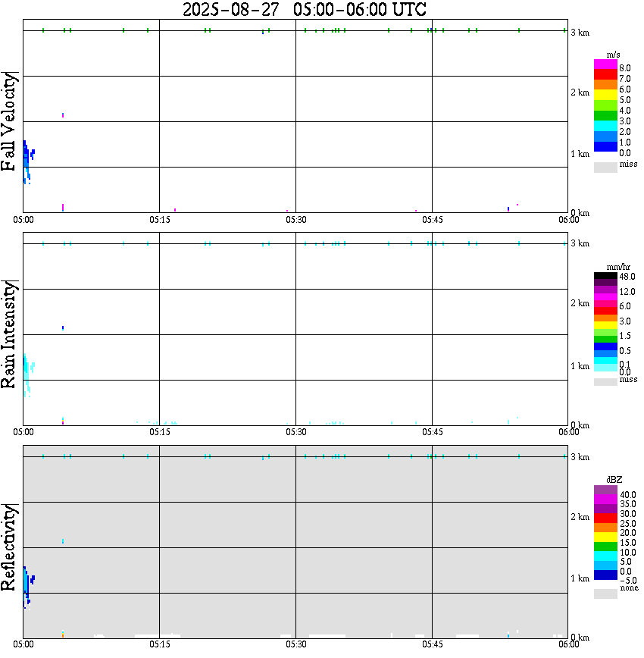Image resolution: width=644 pixels, height=658 pixels.
Task: Pick the light green swatch in the m/s legend
Action: point(605,105)
